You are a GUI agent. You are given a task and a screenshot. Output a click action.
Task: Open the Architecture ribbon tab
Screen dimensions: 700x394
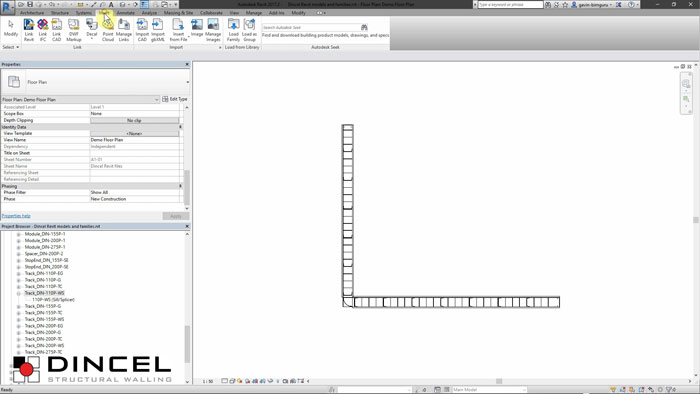tap(32, 13)
